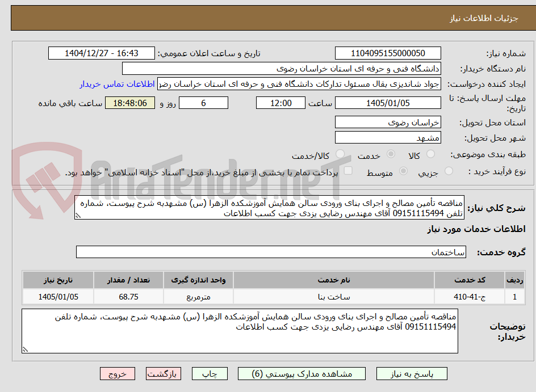Select the خدمت radio button
This screenshot has height=392, width=536.
click(x=391, y=154)
